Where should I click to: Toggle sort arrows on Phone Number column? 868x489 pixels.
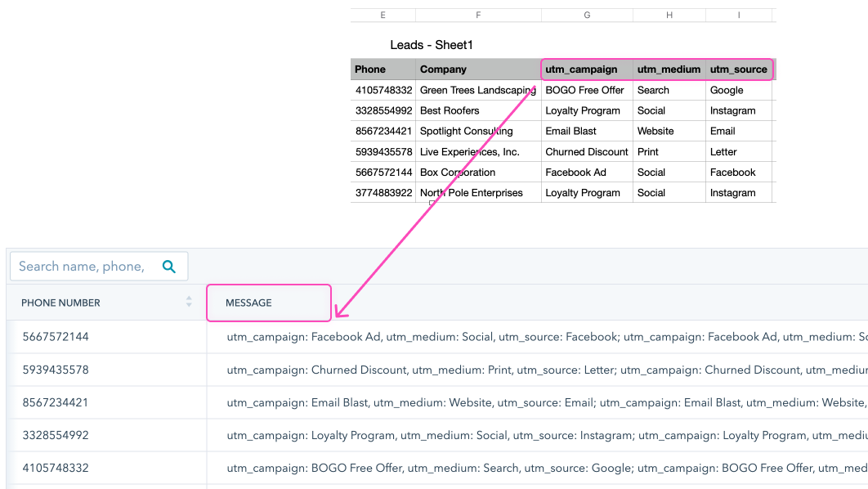[189, 303]
